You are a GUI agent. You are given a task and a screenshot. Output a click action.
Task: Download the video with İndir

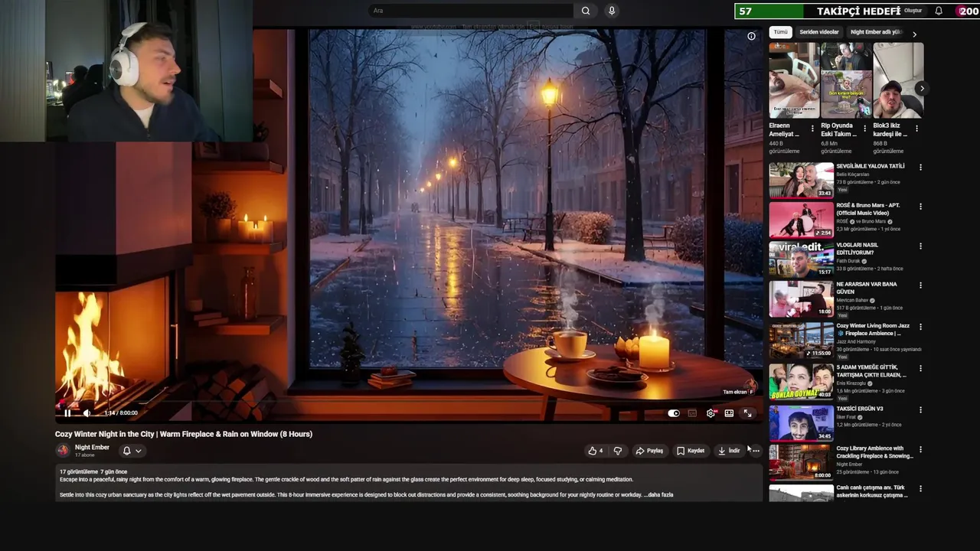coord(729,451)
